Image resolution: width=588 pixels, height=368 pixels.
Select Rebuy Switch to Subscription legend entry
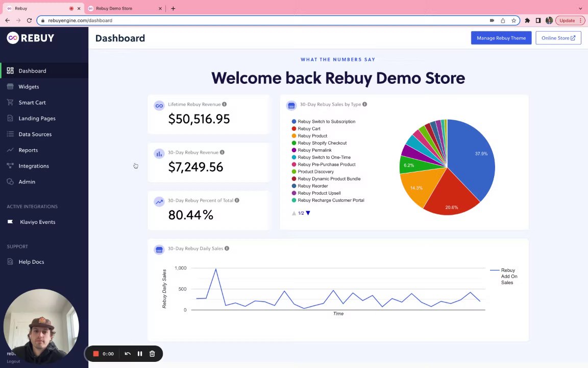pos(324,122)
